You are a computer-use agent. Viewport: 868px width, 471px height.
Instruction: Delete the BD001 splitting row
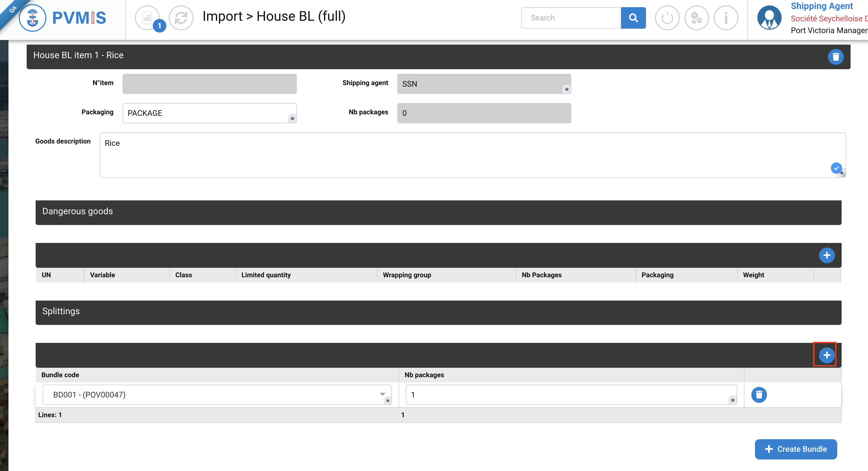click(759, 395)
